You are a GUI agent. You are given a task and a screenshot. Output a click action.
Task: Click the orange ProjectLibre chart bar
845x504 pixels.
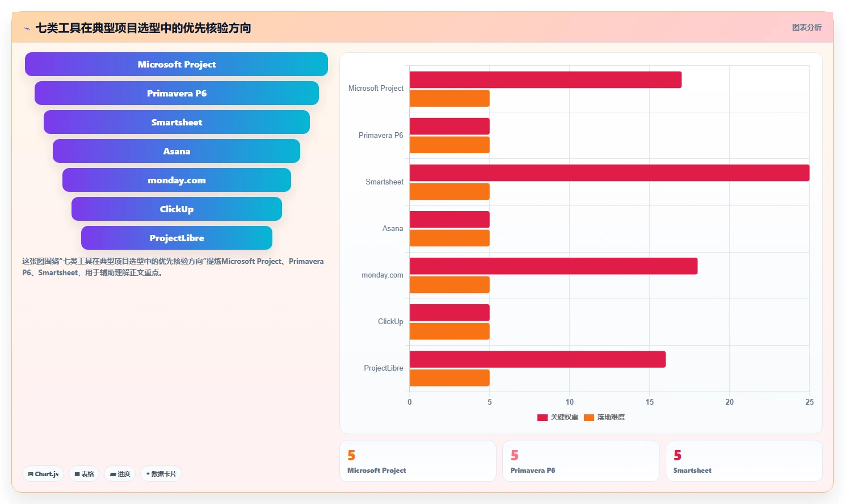(x=449, y=377)
